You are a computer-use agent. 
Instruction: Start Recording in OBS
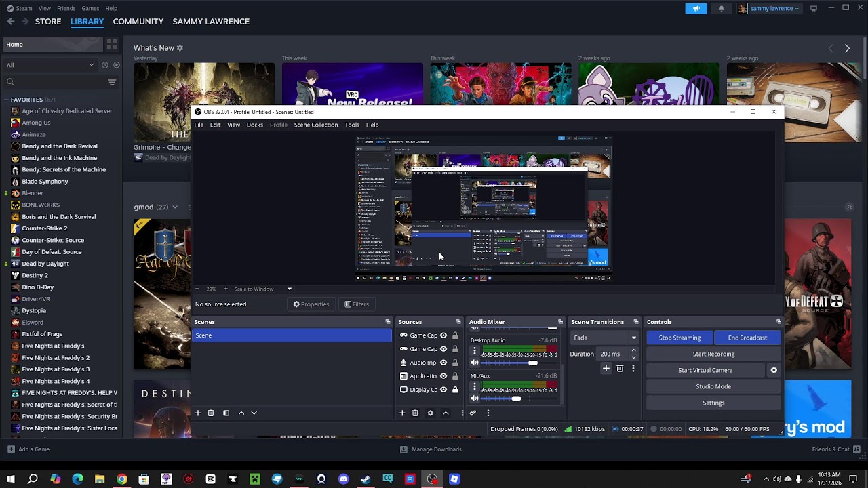pos(713,354)
